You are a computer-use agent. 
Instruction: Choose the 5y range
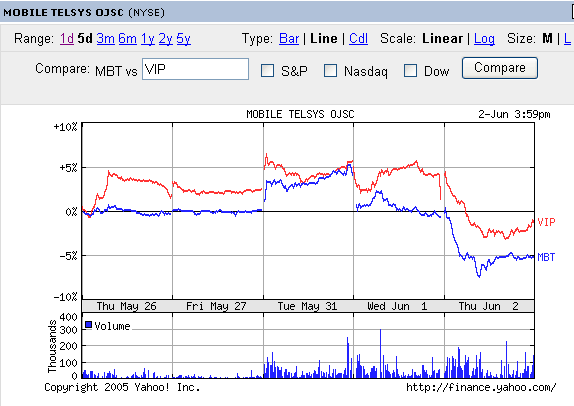click(183, 38)
